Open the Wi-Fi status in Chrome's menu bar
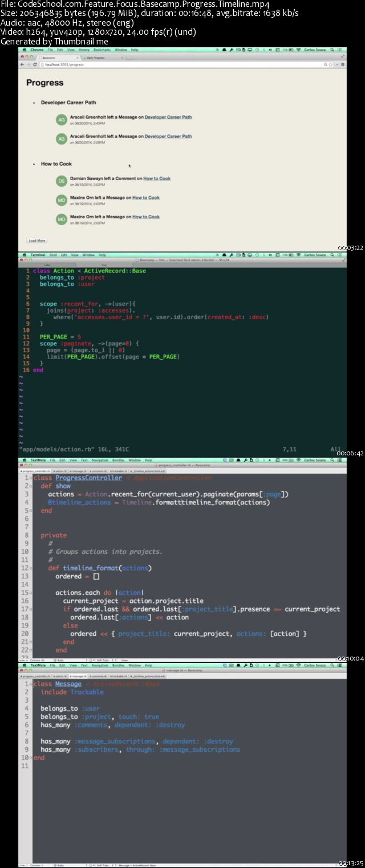The image size is (365, 868). coord(299,50)
